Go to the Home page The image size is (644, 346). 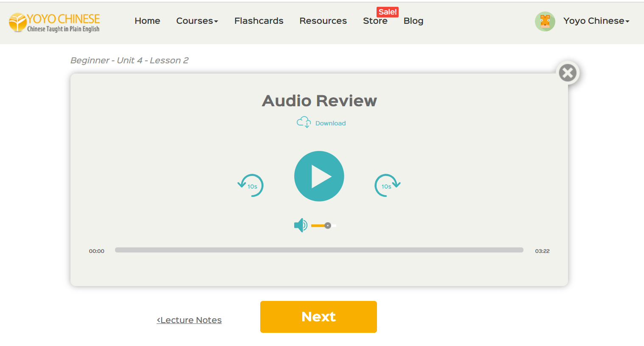click(x=147, y=21)
